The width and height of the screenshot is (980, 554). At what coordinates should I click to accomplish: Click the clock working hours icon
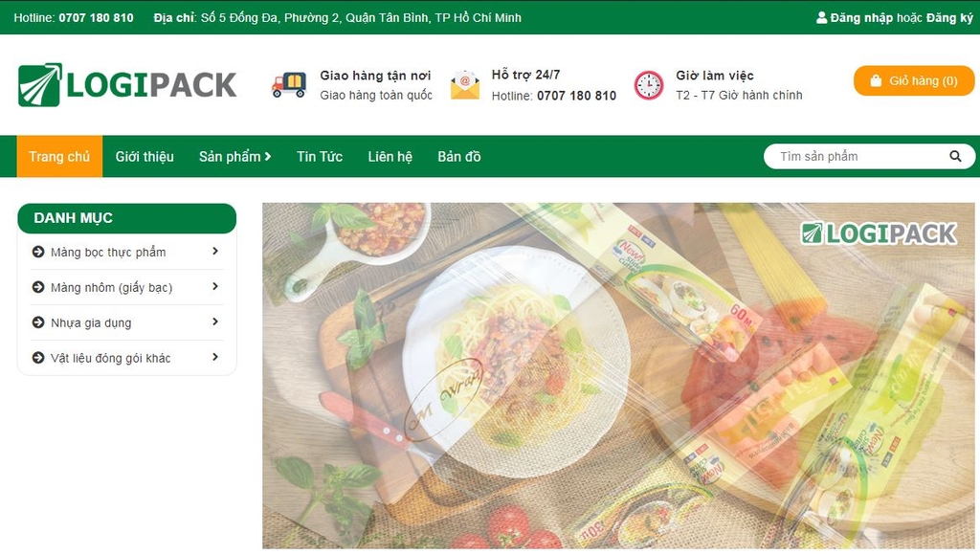[649, 85]
